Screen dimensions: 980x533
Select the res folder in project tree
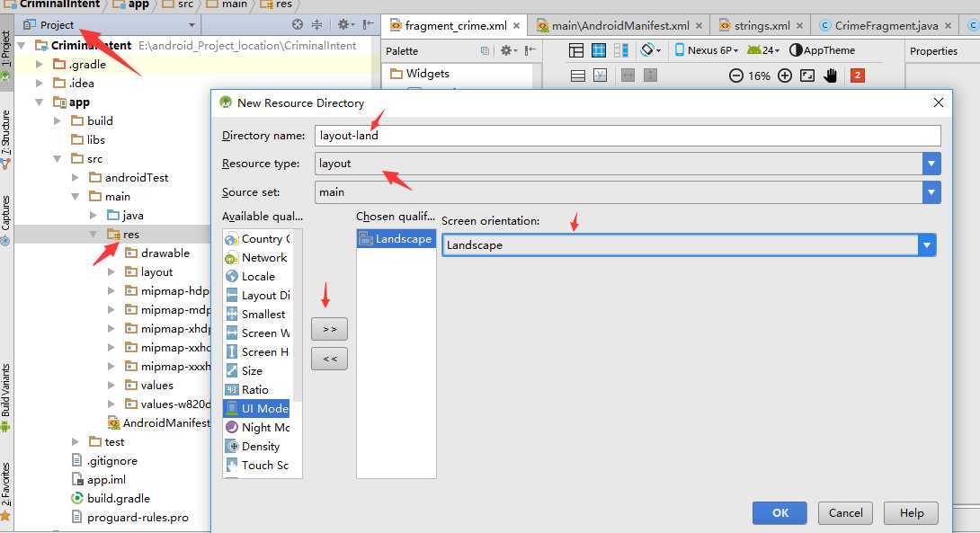pos(123,235)
